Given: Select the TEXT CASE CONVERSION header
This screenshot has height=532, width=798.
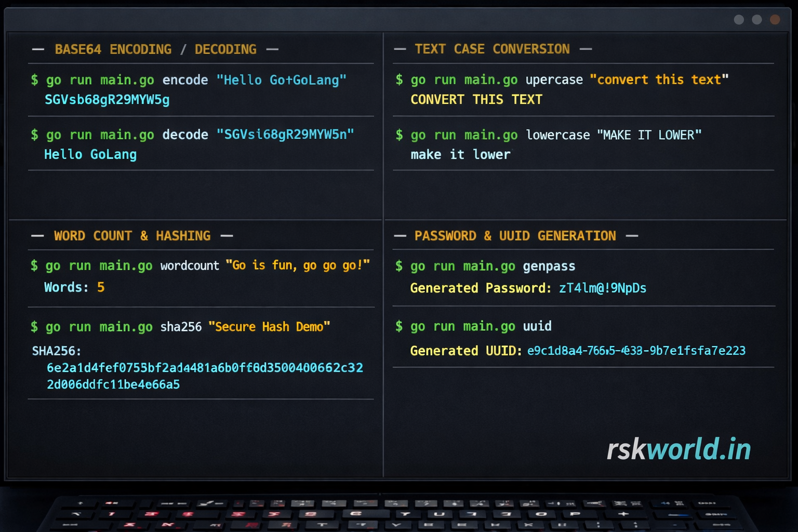Looking at the screenshot, I should click(x=492, y=48).
